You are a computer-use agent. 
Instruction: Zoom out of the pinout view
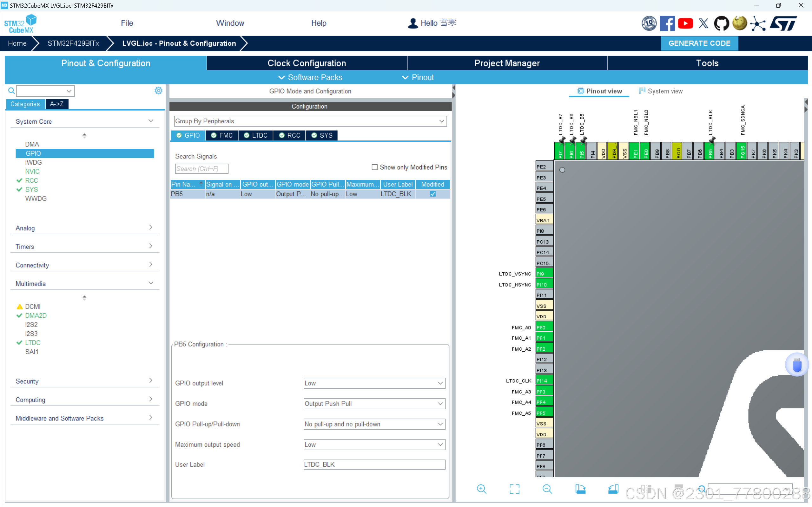(x=547, y=489)
